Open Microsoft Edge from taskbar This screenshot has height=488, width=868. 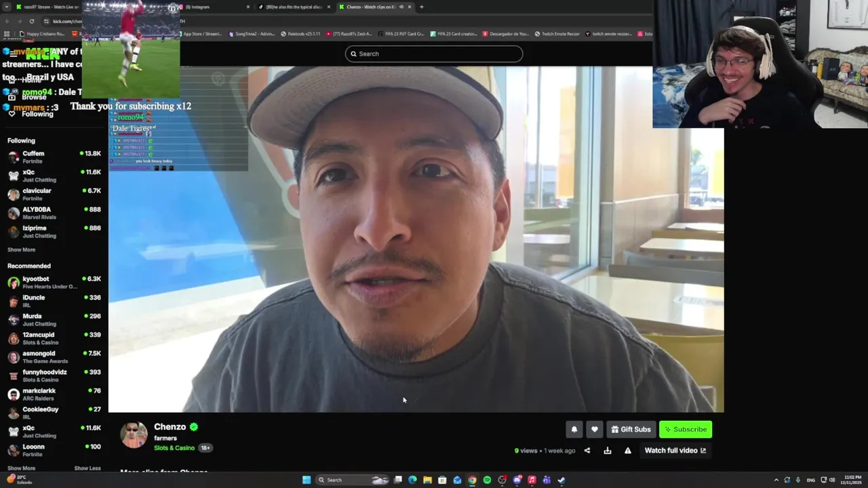(412, 480)
